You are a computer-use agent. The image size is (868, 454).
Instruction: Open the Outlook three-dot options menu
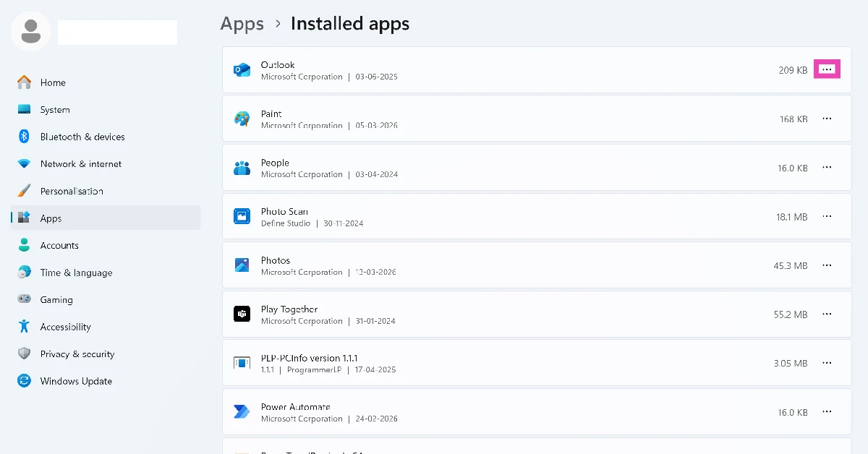pyautogui.click(x=827, y=69)
